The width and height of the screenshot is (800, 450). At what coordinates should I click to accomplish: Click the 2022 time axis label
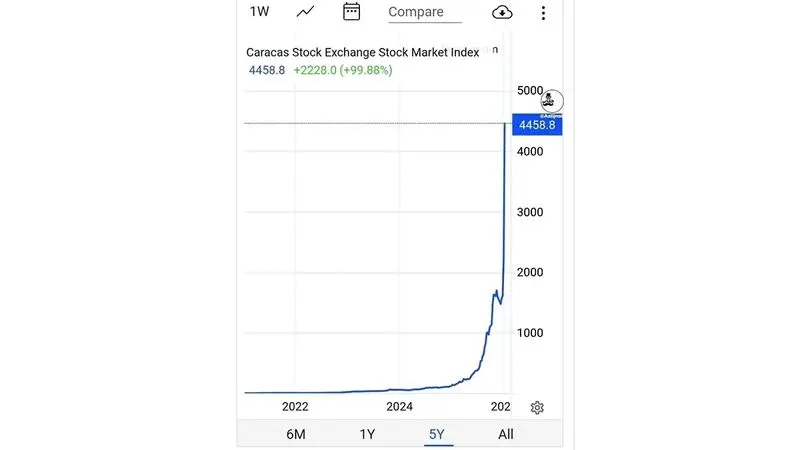[295, 406]
